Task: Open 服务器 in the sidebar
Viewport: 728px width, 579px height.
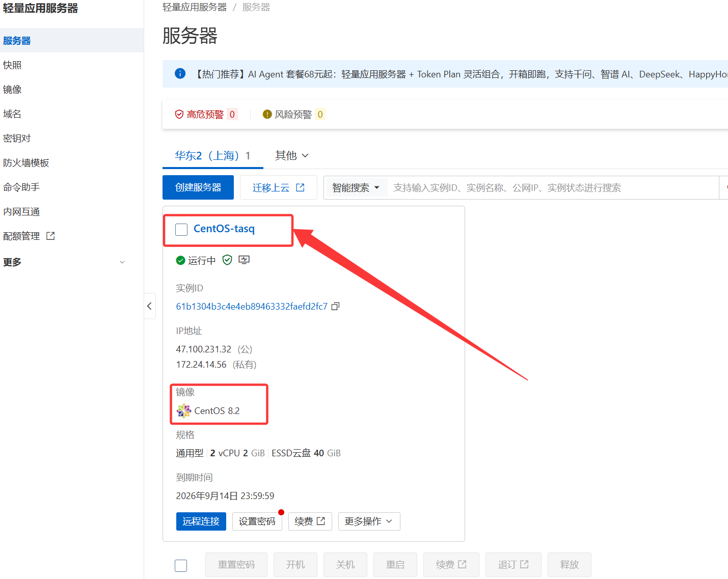Action: click(x=72, y=40)
